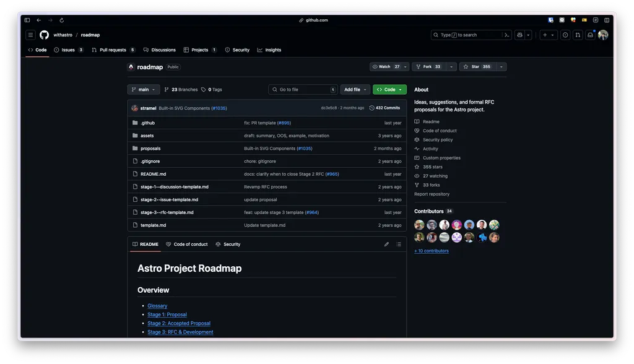This screenshot has width=634, height=364.
Task: Open the command palette icon in search
Action: (x=506, y=35)
